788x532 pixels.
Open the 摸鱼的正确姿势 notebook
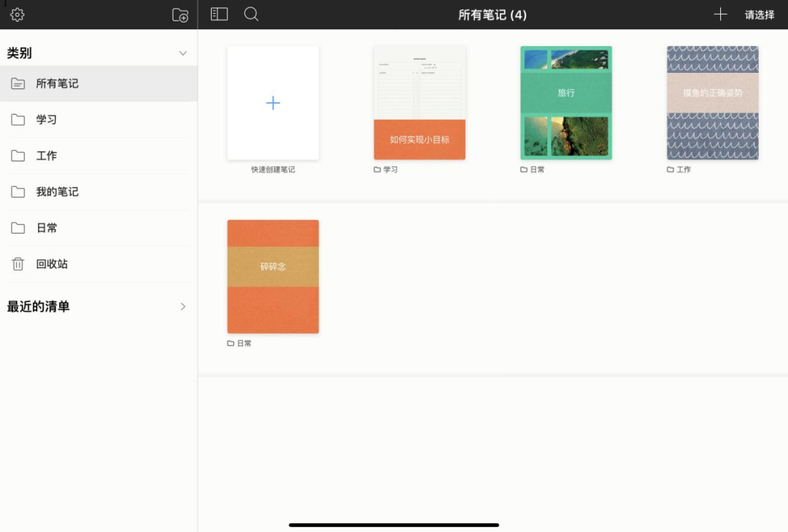click(x=712, y=103)
